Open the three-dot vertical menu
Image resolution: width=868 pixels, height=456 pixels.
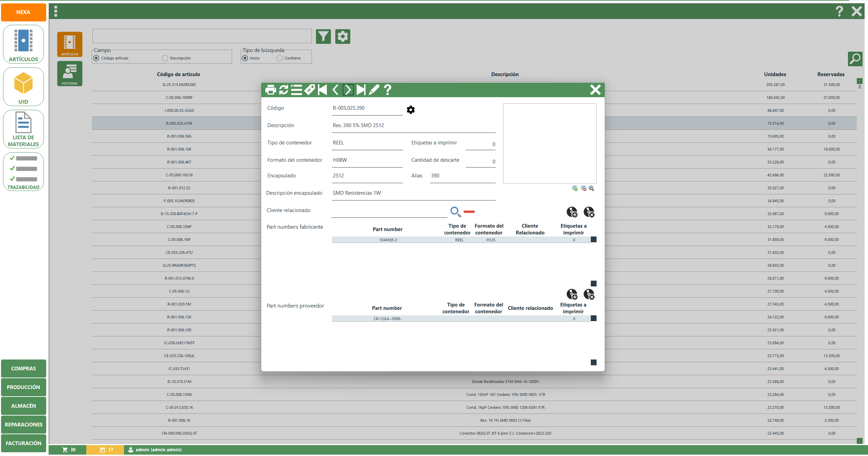click(56, 11)
